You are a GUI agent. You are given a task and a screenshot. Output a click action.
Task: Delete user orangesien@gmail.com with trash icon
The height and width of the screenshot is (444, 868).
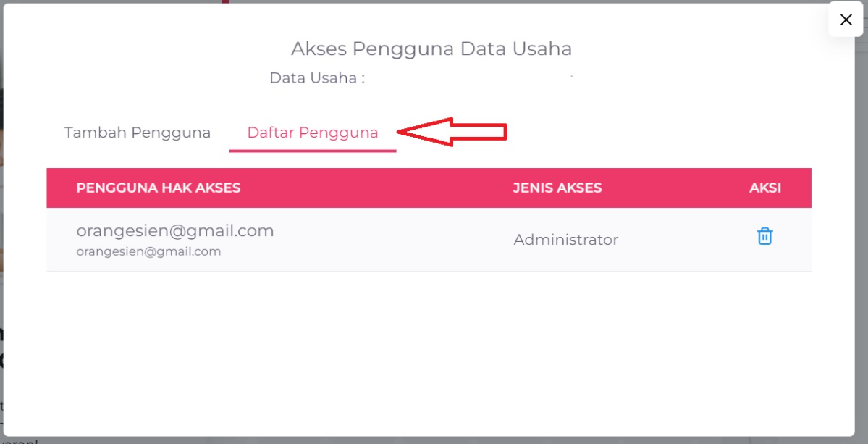764,236
